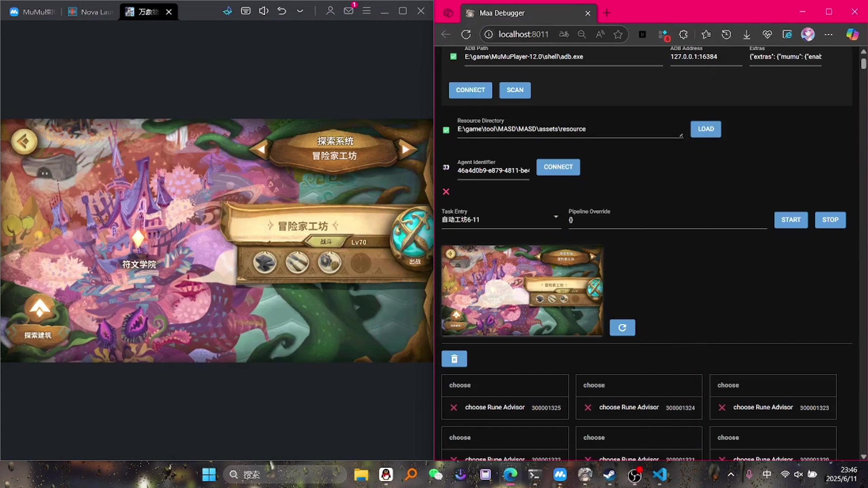This screenshot has height=488, width=868.
Task: Click the red X status icon under Agent Identifier
Action: click(x=446, y=192)
